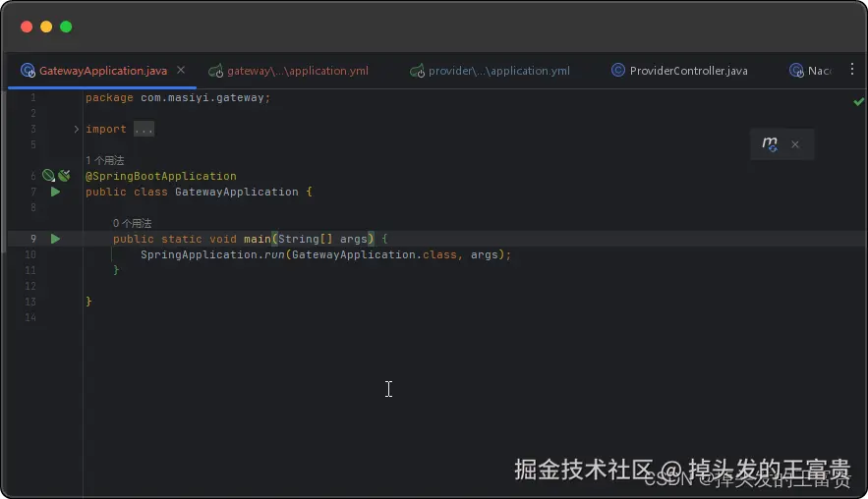
Task: Click provider application.yml tab Spring icon
Action: pyautogui.click(x=418, y=71)
